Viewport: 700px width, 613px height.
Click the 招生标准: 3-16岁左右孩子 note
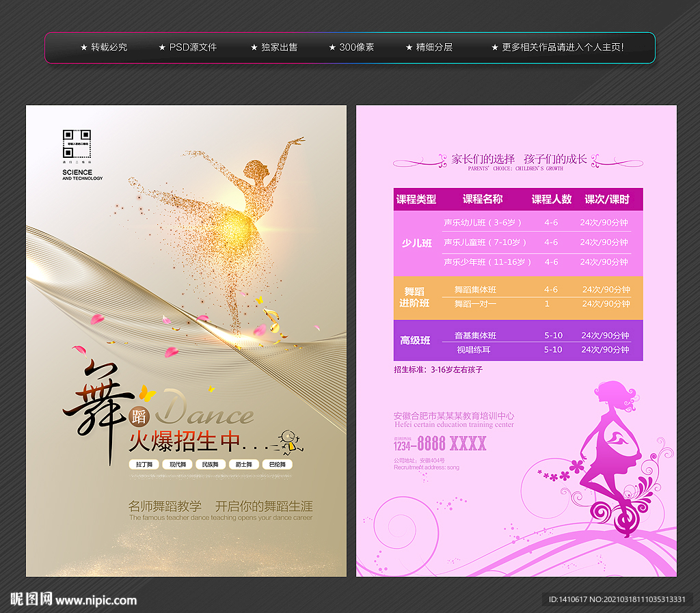pos(438,370)
